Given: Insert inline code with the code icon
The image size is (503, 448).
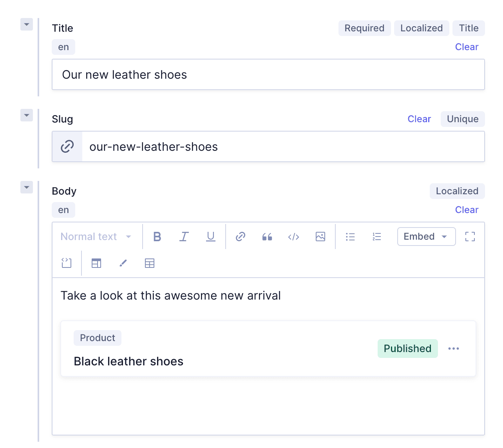Looking at the screenshot, I should 293,237.
